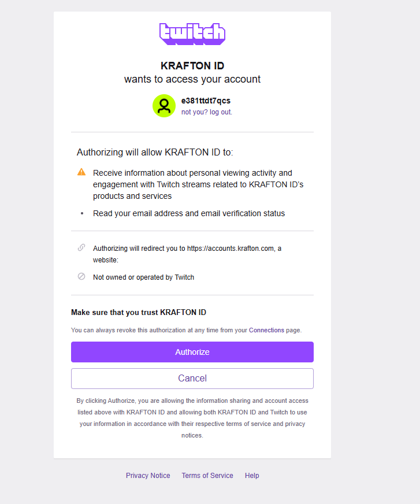
Task: Click the 'not you? log out.' link
Action: pyautogui.click(x=207, y=112)
